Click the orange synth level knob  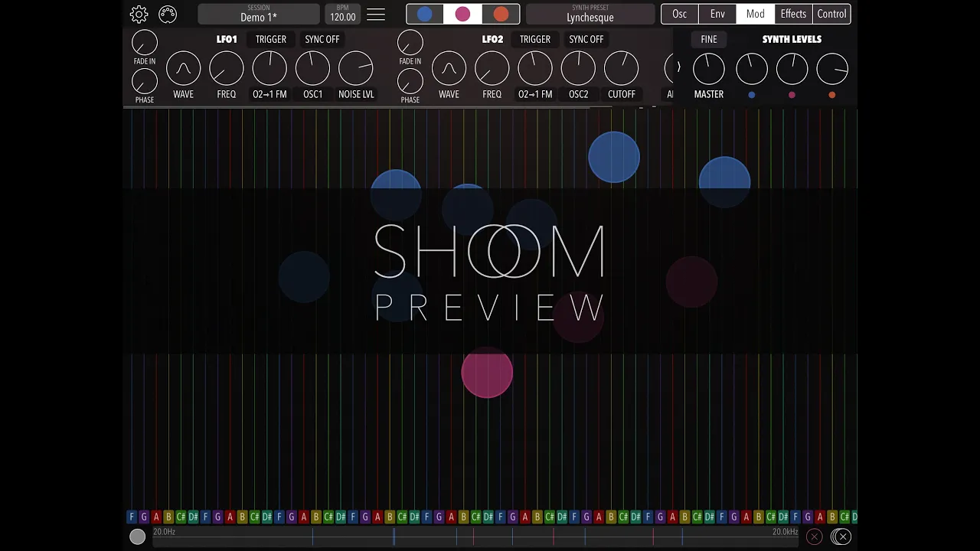832,69
